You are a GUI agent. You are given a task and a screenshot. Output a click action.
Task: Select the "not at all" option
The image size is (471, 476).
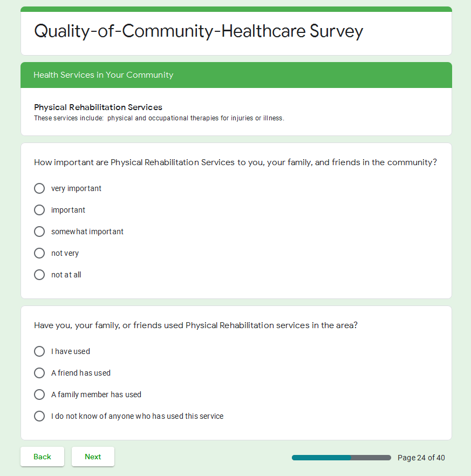coord(39,275)
